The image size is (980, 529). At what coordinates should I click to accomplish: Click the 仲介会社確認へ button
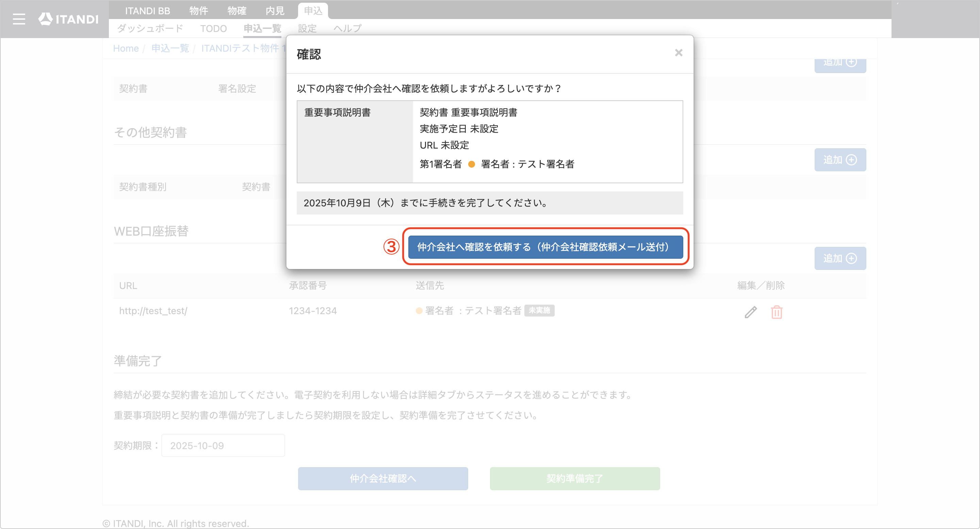(383, 478)
